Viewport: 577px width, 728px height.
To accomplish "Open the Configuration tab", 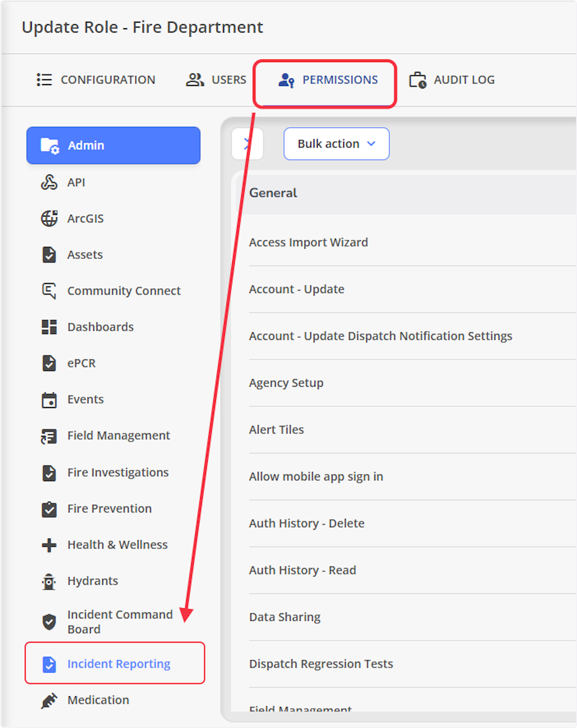I will click(x=96, y=80).
